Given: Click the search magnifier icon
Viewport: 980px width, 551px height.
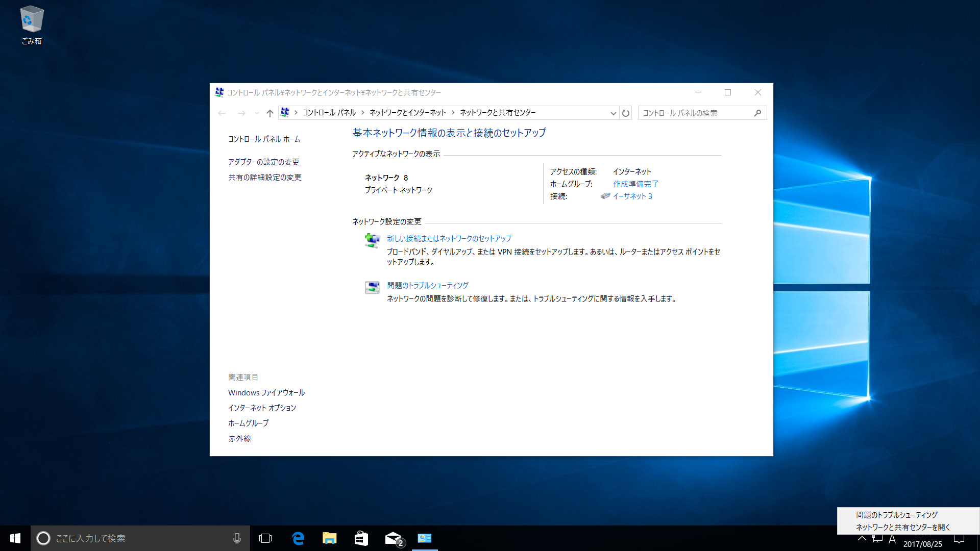Looking at the screenshot, I should [x=757, y=113].
